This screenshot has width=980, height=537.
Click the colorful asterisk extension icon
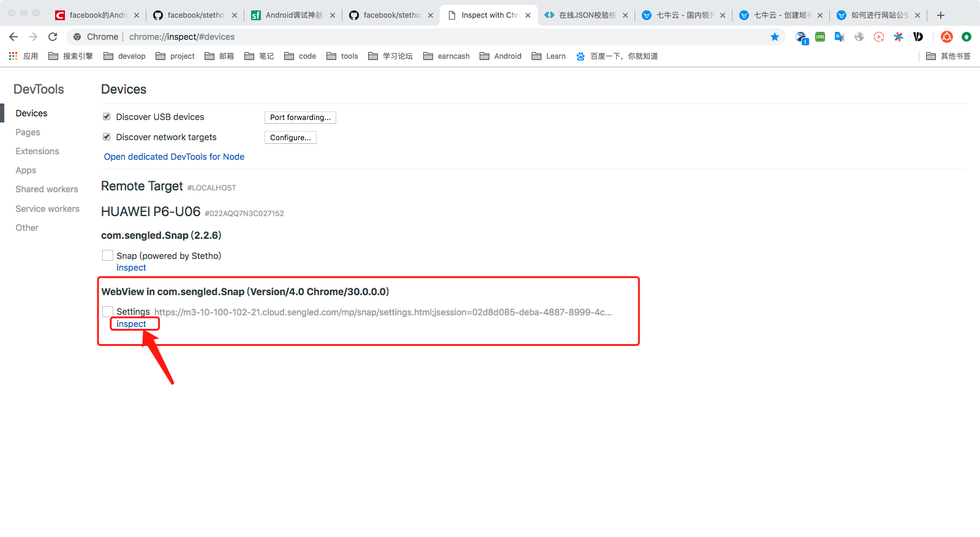899,37
